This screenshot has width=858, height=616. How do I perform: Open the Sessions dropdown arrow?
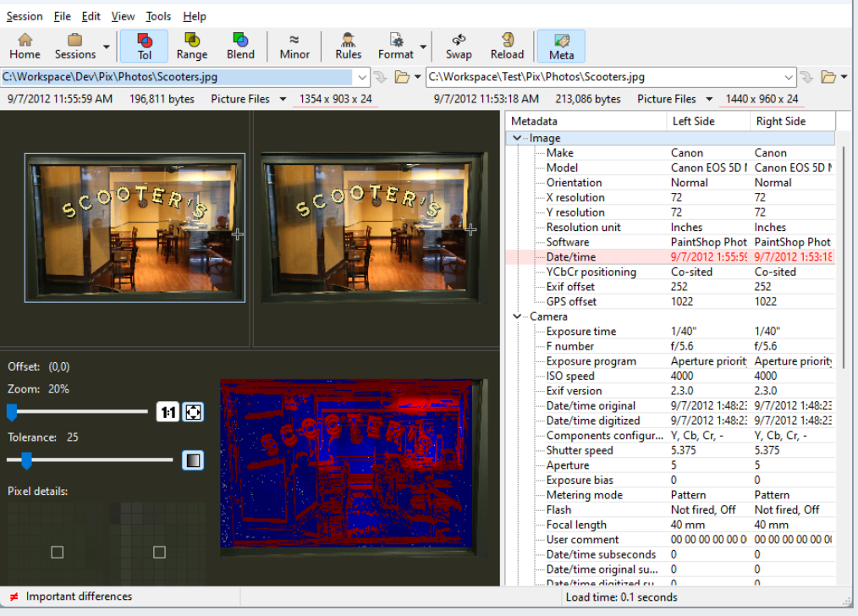click(x=107, y=47)
